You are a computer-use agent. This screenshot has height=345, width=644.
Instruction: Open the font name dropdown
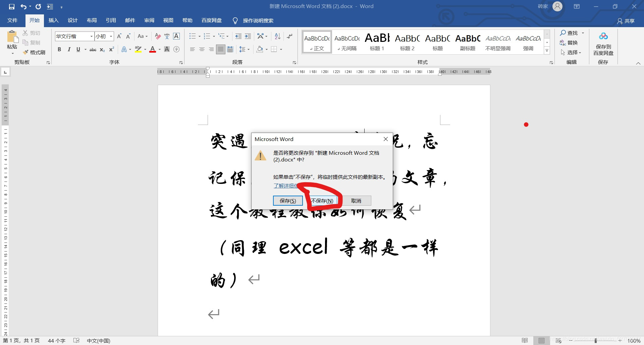91,36
